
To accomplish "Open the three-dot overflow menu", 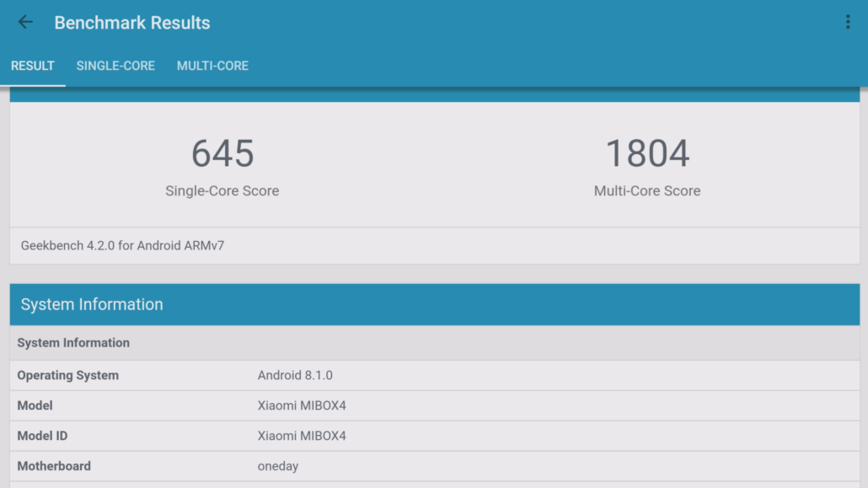I will pos(848,22).
